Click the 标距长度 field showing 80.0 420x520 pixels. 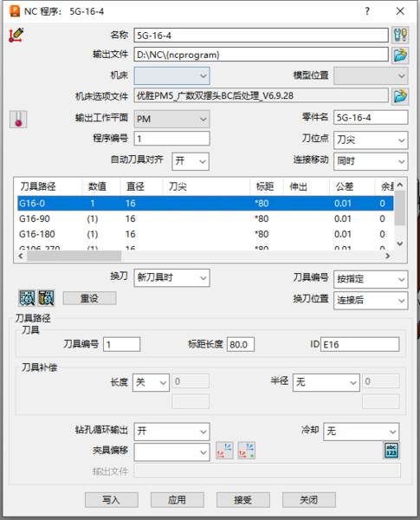(x=241, y=344)
